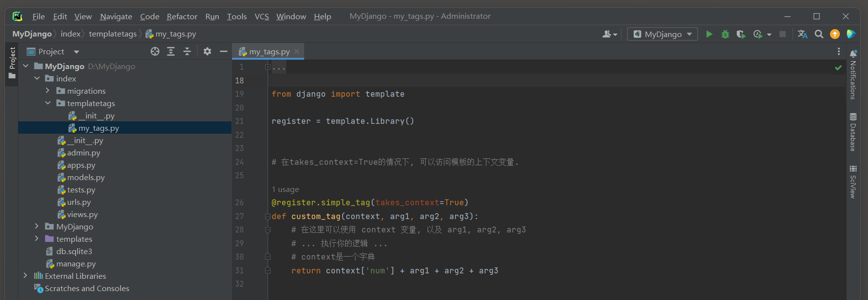Open dropdown arrow beside profiler icon
The height and width of the screenshot is (300, 868).
click(x=769, y=35)
